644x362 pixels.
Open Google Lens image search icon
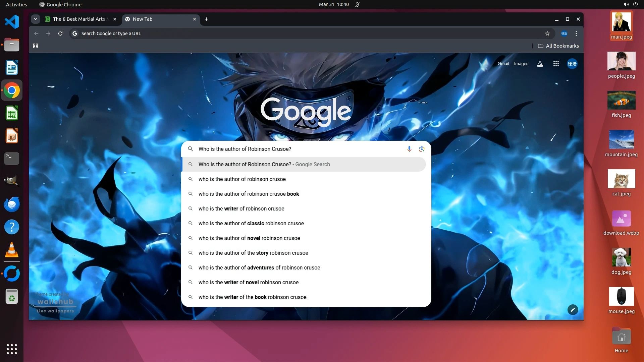(x=422, y=149)
